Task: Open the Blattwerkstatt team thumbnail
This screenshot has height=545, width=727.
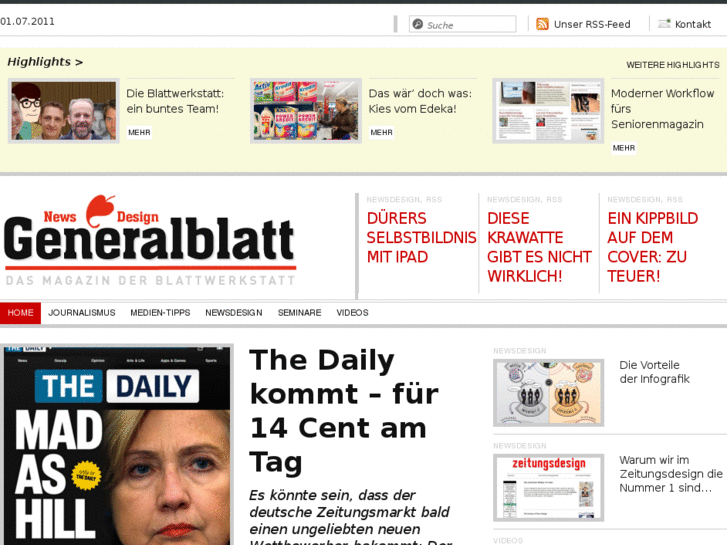Action: (x=64, y=111)
